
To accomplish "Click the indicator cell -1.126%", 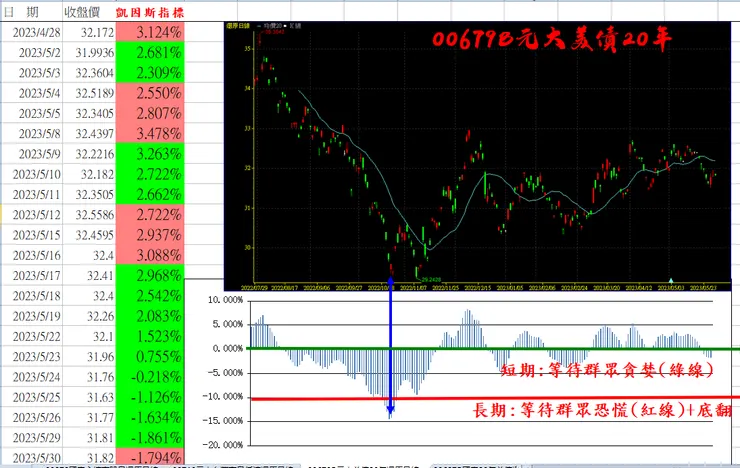I will 150,397.
